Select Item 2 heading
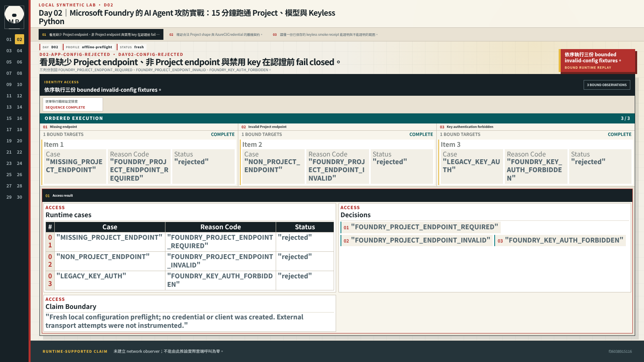Screen dimensions: 644x362 (252, 144)
